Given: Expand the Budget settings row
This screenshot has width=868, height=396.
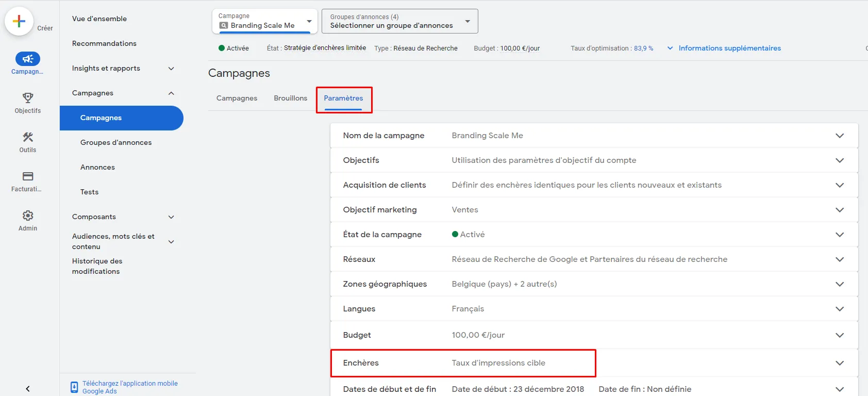Looking at the screenshot, I should click(840, 335).
